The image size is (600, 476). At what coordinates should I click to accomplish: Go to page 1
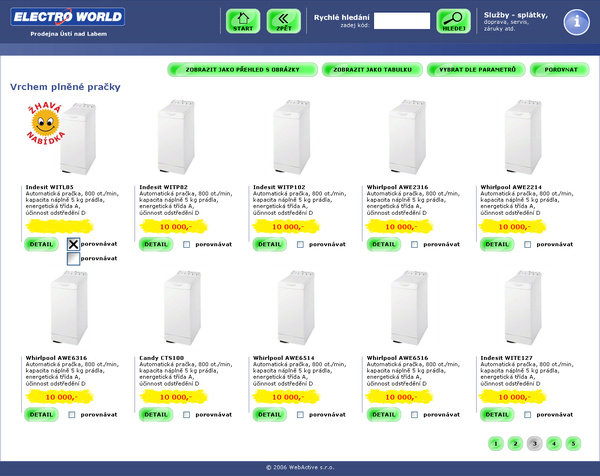coord(496,444)
